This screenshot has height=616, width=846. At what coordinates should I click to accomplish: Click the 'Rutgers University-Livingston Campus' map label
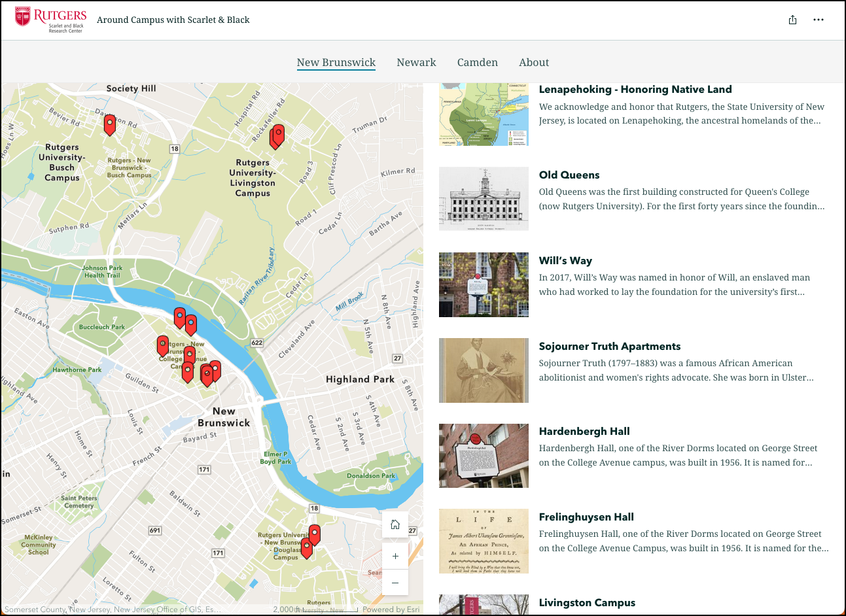click(253, 178)
